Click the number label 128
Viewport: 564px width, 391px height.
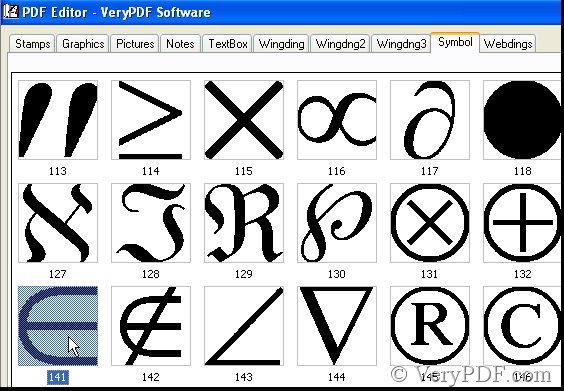[151, 274]
